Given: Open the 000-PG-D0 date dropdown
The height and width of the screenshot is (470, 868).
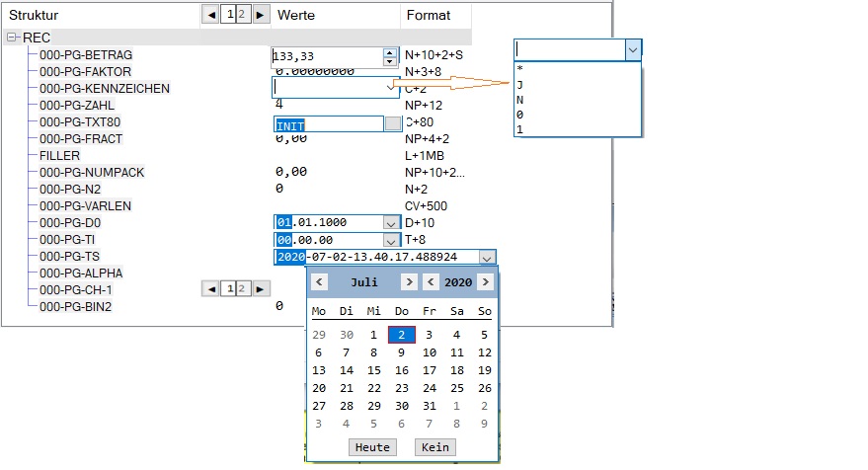Looking at the screenshot, I should 390,223.
